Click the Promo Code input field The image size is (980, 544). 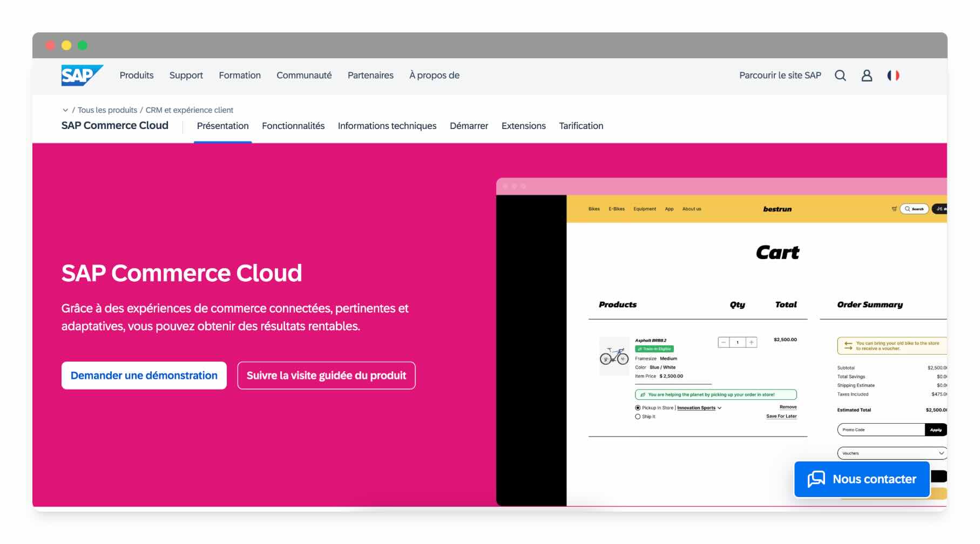coord(881,430)
